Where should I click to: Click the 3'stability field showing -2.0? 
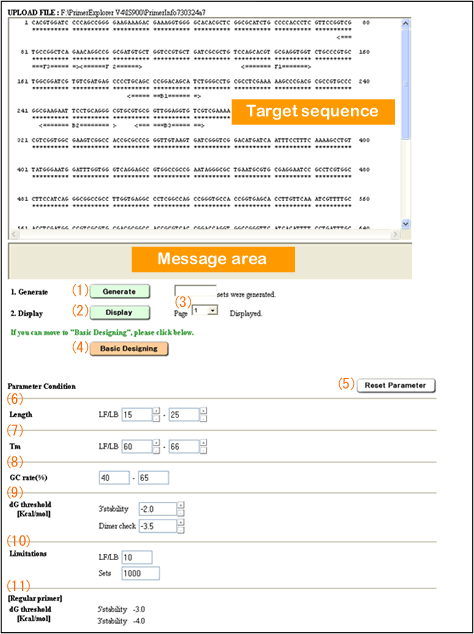pyautogui.click(x=158, y=509)
